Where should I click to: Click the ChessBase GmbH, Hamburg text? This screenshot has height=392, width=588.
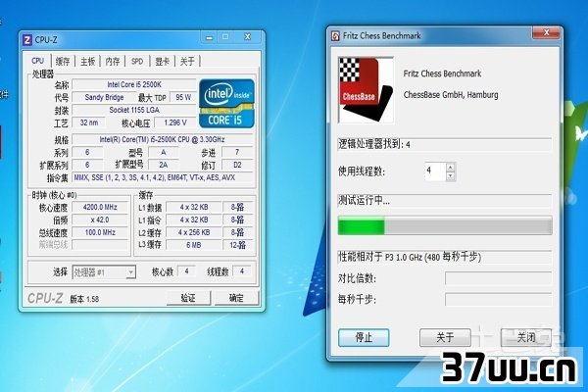click(451, 95)
